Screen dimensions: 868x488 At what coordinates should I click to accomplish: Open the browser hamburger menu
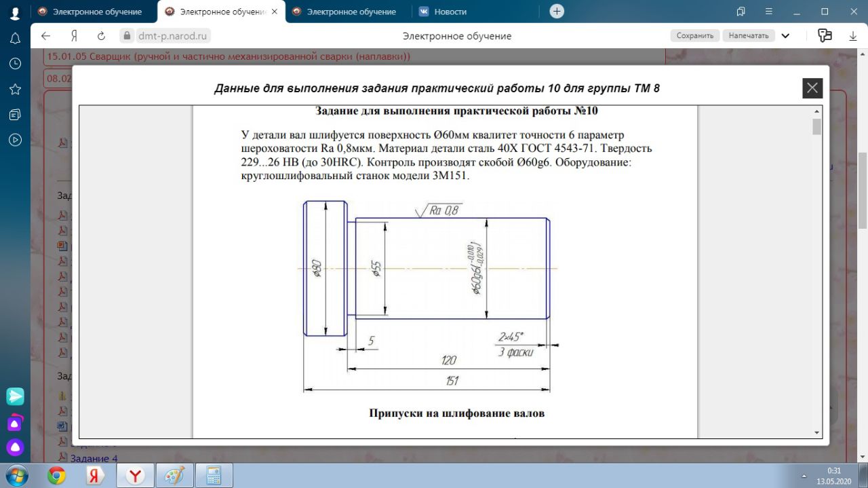tap(770, 12)
